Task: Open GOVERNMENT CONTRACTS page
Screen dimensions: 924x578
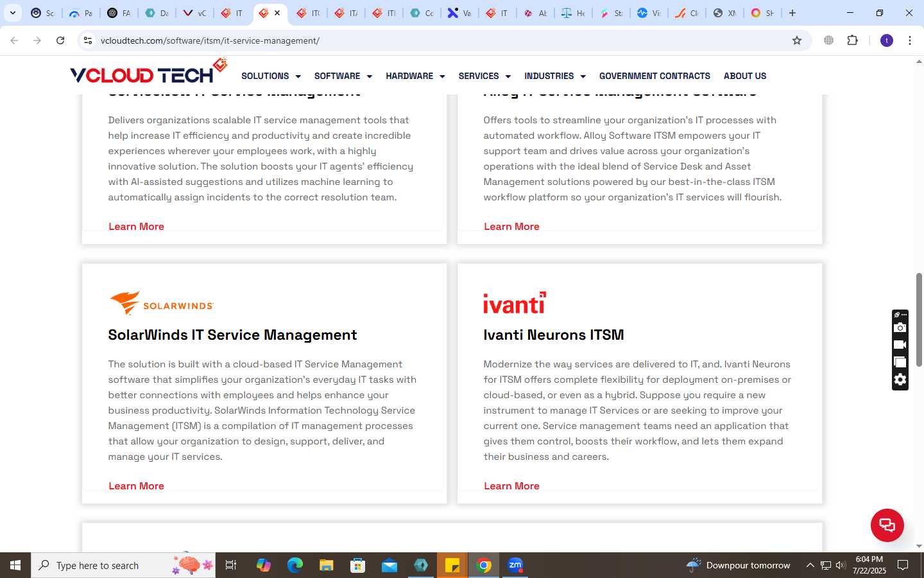Action: click(654, 76)
